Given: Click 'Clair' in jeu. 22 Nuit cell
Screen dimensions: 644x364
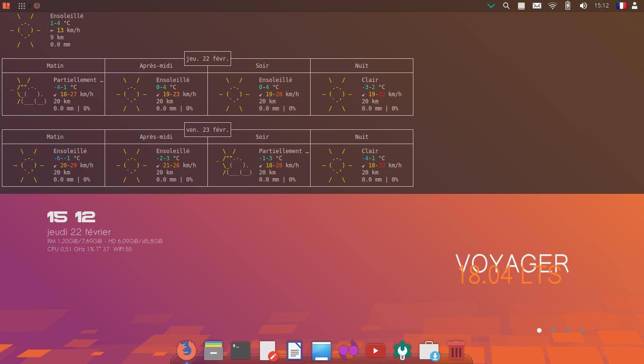Looking at the screenshot, I should coord(370,80).
